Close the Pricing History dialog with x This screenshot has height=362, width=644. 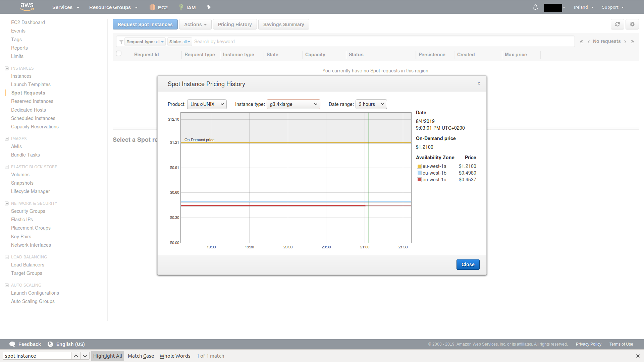pyautogui.click(x=479, y=83)
